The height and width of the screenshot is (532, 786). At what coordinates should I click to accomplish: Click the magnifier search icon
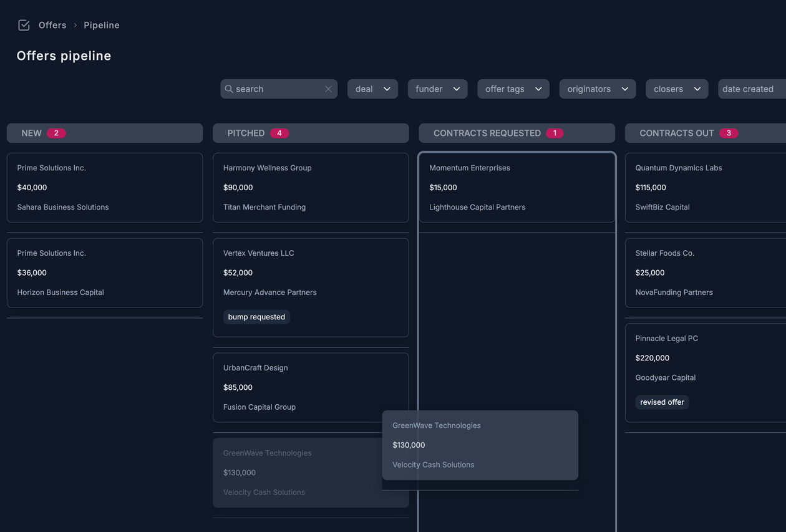click(x=229, y=89)
